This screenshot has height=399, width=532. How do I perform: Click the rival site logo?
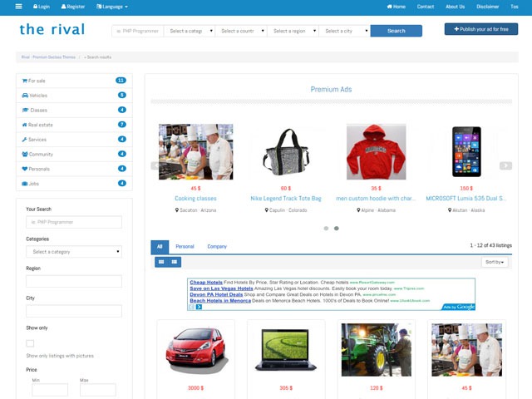52,30
